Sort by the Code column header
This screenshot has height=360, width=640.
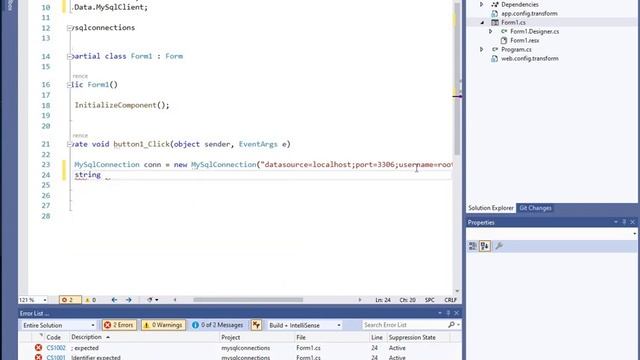tap(53, 337)
